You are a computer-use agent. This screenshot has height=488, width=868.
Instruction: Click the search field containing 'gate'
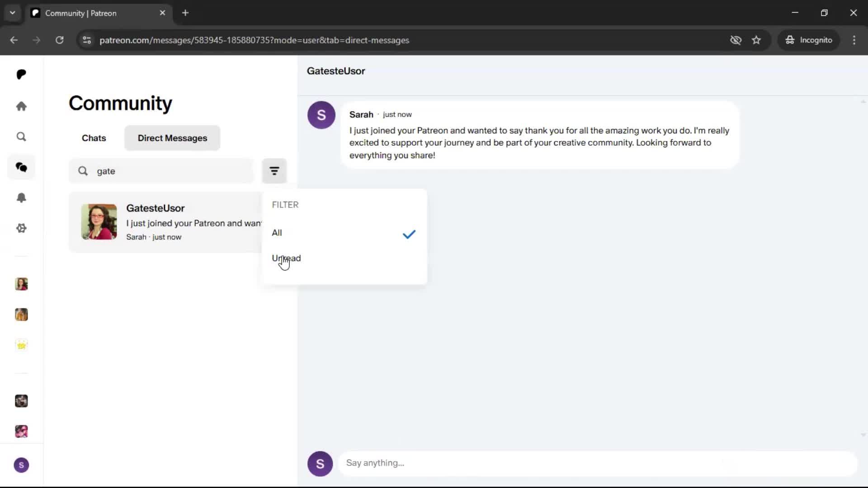tap(162, 171)
